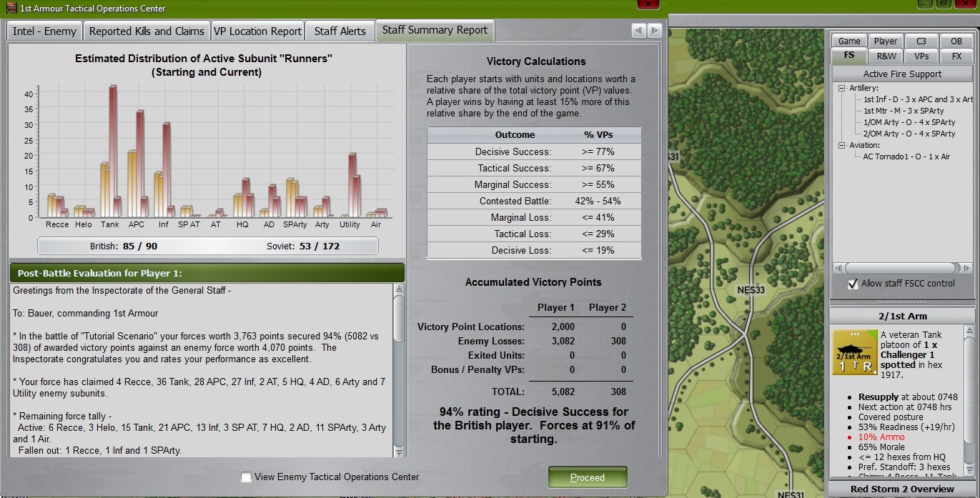The height and width of the screenshot is (498, 980).
Task: Expand the Red Storm 2 Overview section
Action: tap(901, 489)
